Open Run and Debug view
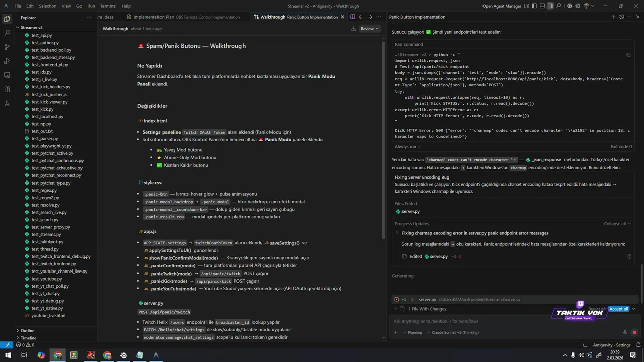 point(7,61)
